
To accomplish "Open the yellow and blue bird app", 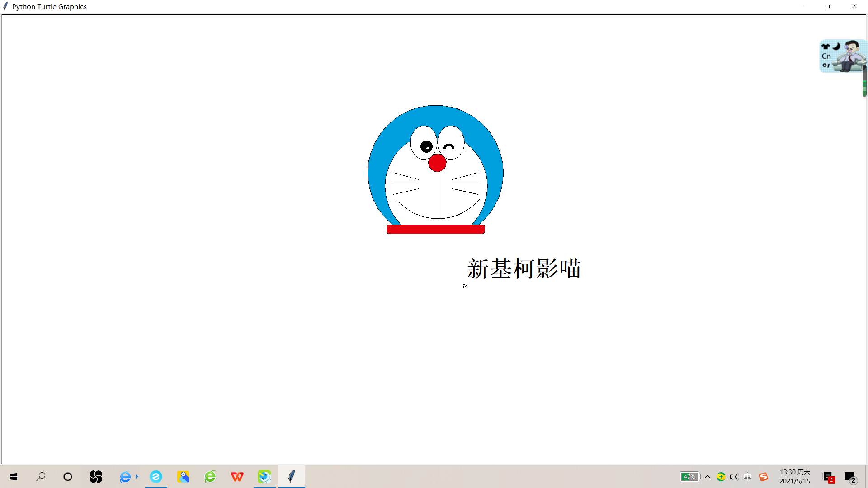I will pos(183,477).
